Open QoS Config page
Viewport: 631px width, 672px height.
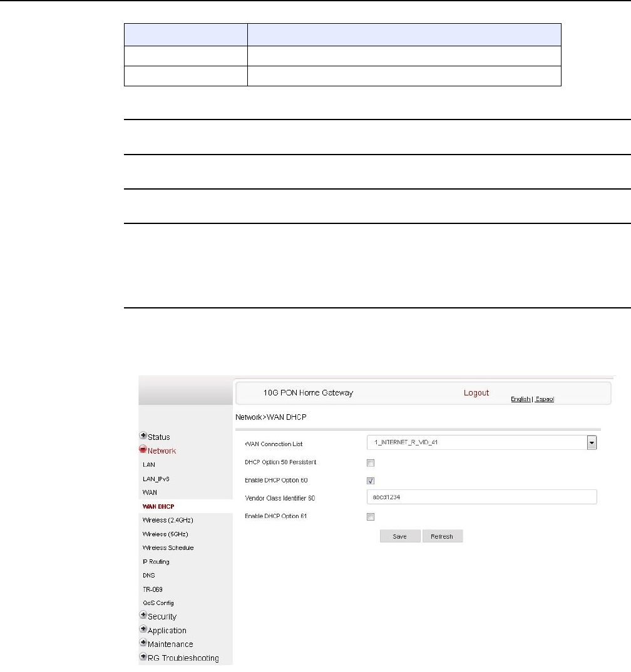tap(158, 603)
